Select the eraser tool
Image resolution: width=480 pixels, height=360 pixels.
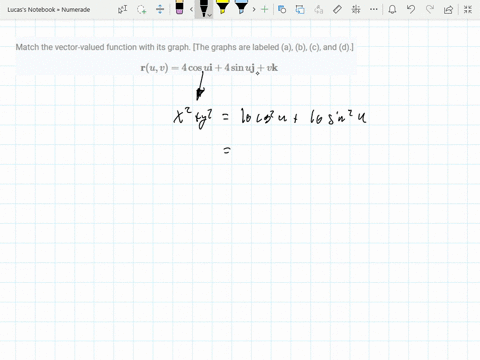[179, 7]
